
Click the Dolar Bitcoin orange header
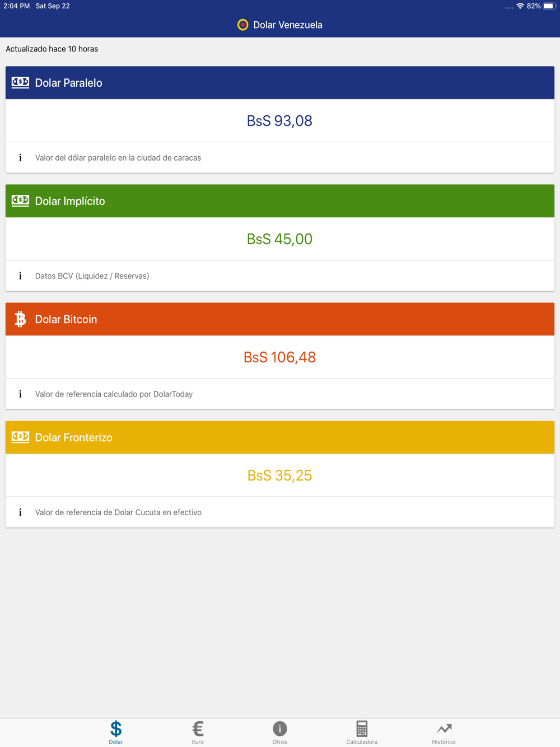click(x=280, y=319)
